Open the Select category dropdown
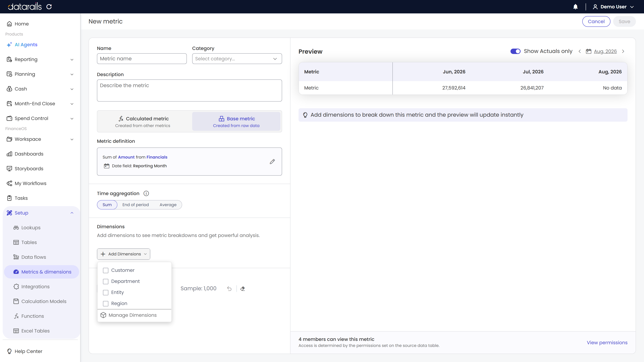Image resolution: width=644 pixels, height=362 pixels. [x=237, y=59]
